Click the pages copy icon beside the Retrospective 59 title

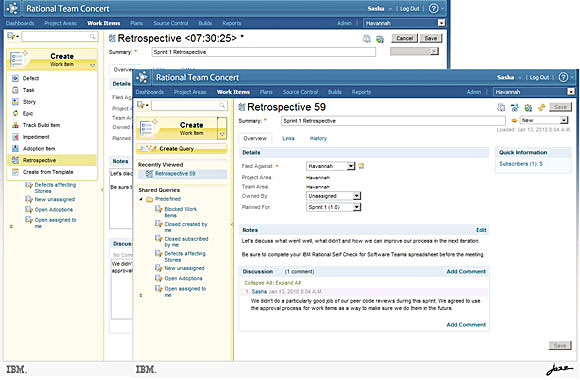pos(501,108)
